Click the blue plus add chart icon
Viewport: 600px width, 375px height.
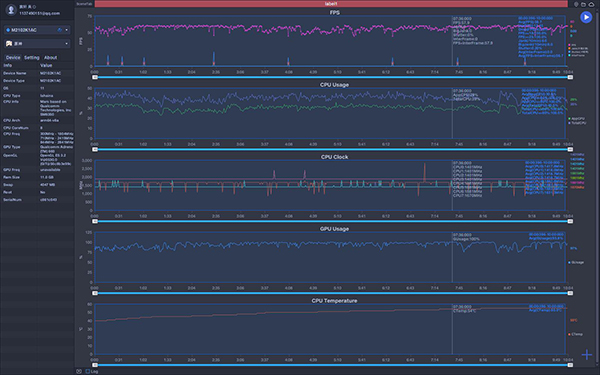tap(587, 355)
